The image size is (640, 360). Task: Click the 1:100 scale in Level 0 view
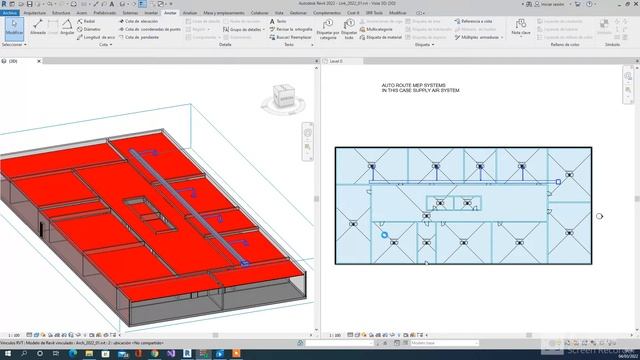335,335
